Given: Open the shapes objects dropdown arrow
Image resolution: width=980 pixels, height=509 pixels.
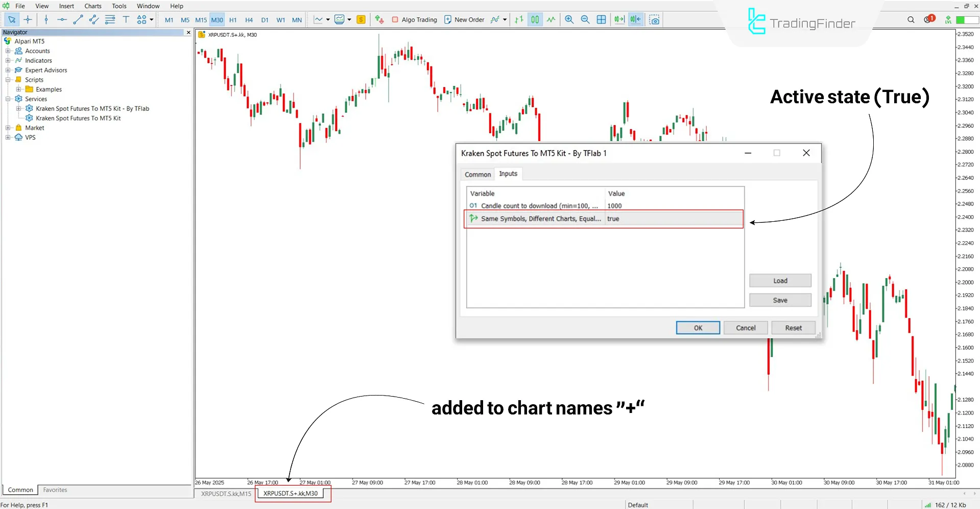Looking at the screenshot, I should coord(152,19).
